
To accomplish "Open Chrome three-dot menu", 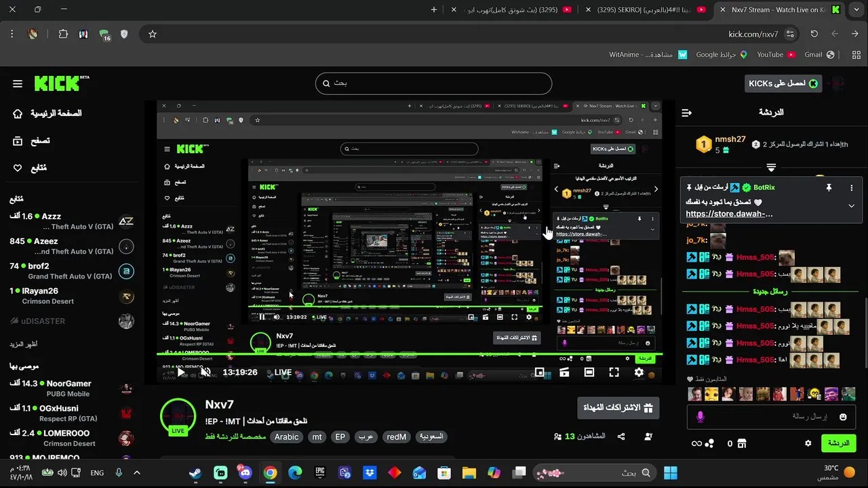I will pos(12,34).
